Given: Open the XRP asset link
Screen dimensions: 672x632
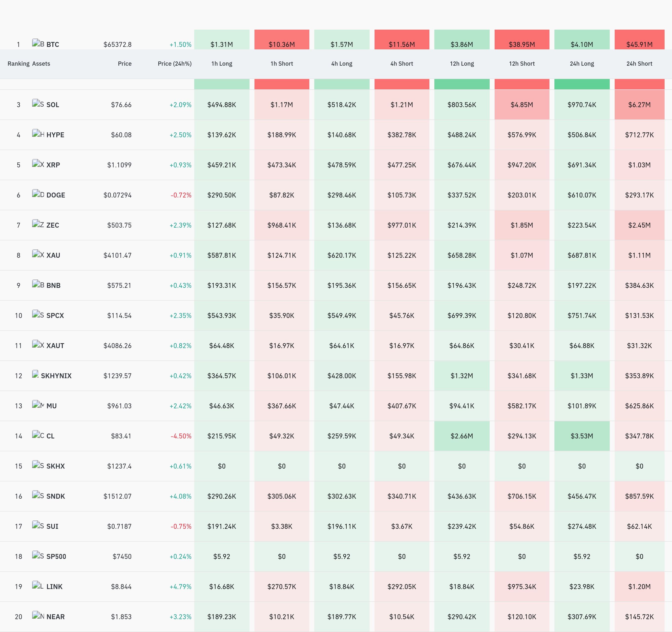Looking at the screenshot, I should [x=53, y=165].
